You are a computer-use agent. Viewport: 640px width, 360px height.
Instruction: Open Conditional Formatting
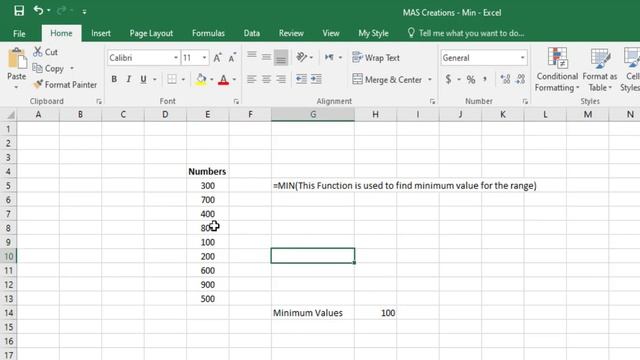point(557,69)
